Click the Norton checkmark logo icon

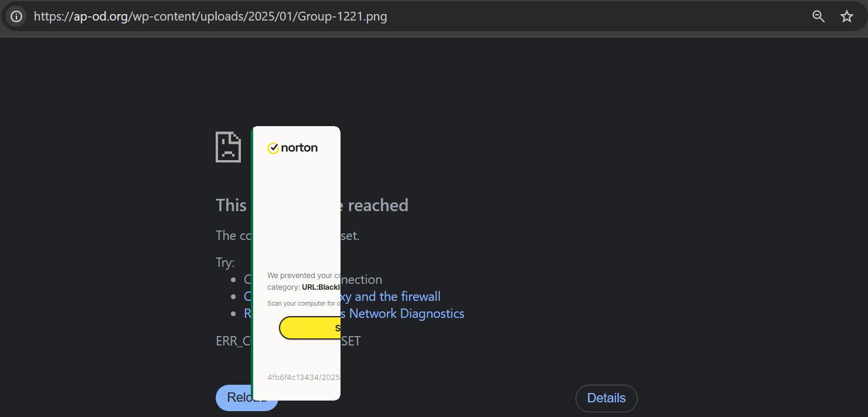tap(273, 148)
